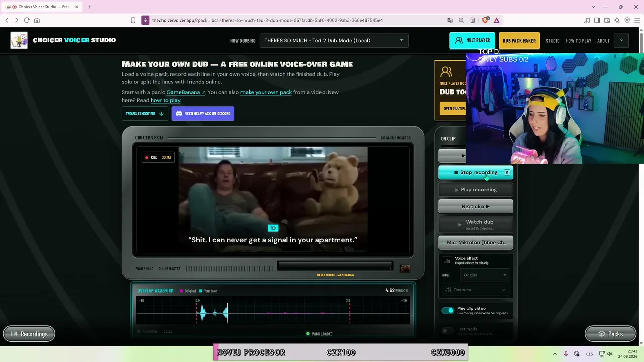Toggle the browser sidebar panel icon
644x362 pixels.
[597, 20]
